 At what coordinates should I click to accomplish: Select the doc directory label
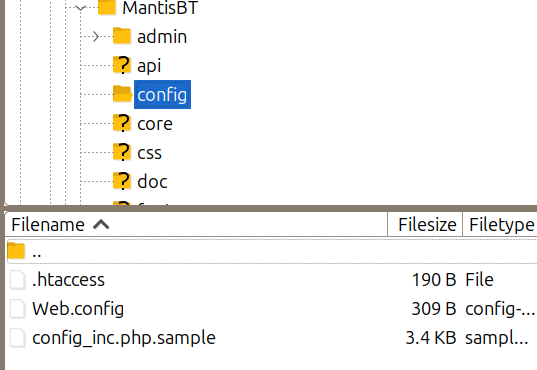pyautogui.click(x=152, y=182)
